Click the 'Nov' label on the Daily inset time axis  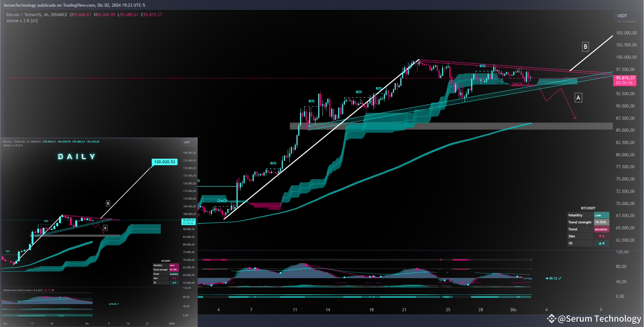(5, 323)
